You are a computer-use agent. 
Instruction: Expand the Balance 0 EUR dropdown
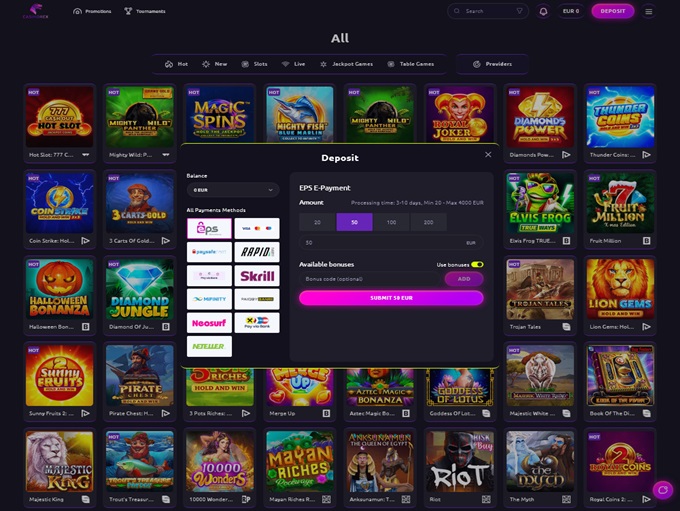point(233,190)
